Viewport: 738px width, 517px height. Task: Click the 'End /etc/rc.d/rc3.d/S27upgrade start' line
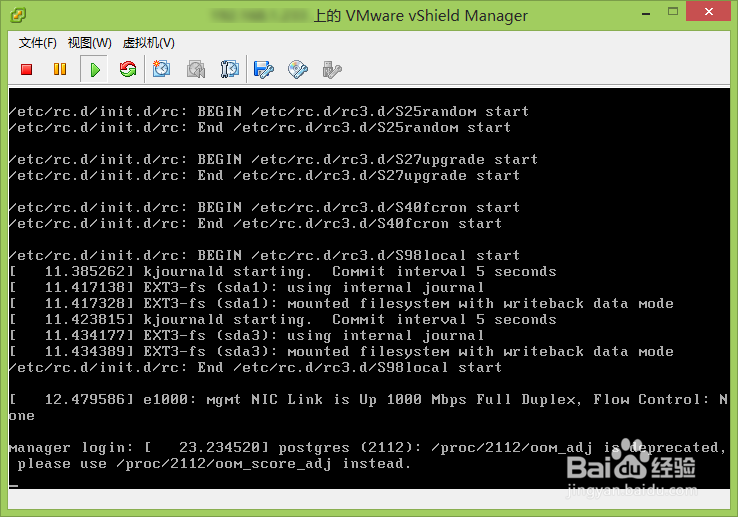(x=265, y=175)
